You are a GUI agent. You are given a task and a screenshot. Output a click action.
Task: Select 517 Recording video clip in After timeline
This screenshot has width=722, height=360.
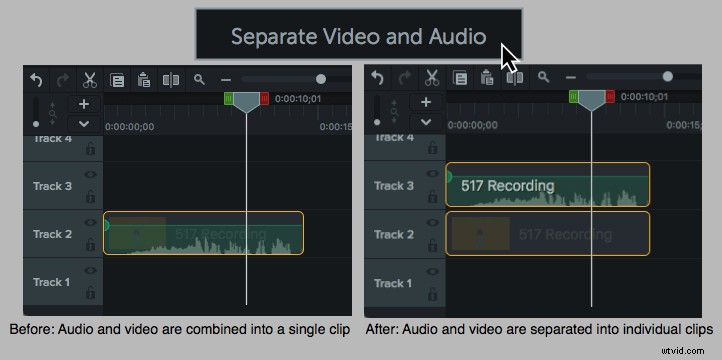548,233
